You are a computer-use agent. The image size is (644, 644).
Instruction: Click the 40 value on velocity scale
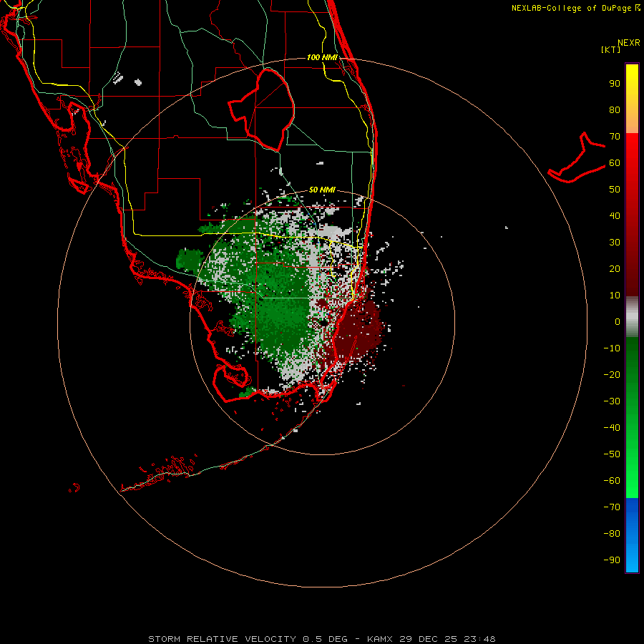(x=615, y=216)
